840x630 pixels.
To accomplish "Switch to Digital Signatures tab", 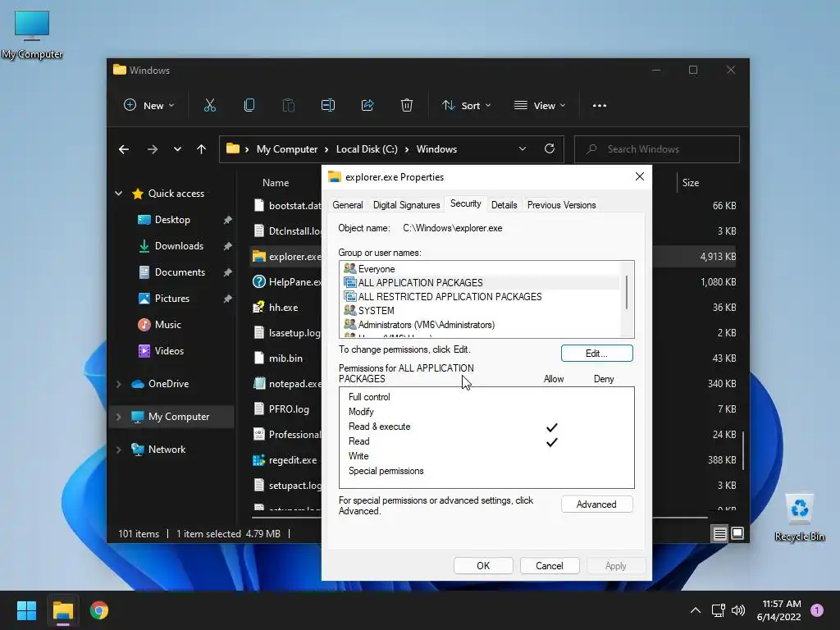I will click(x=407, y=205).
